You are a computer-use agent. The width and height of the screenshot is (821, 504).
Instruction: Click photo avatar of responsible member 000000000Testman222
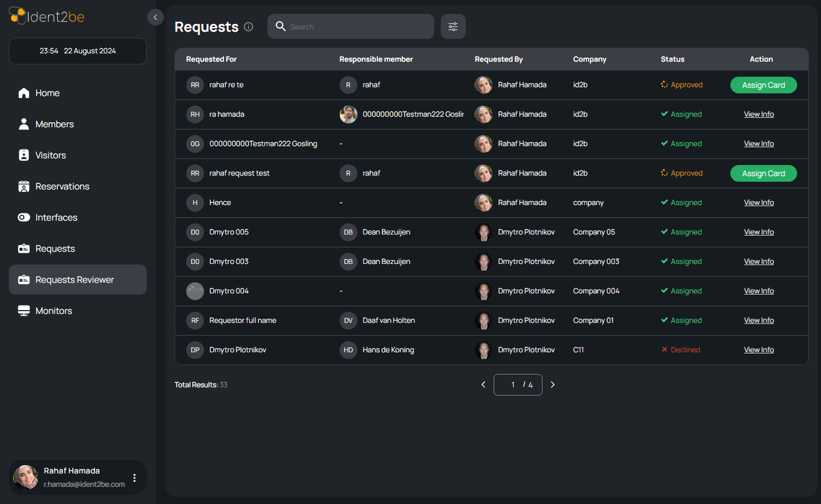349,114
